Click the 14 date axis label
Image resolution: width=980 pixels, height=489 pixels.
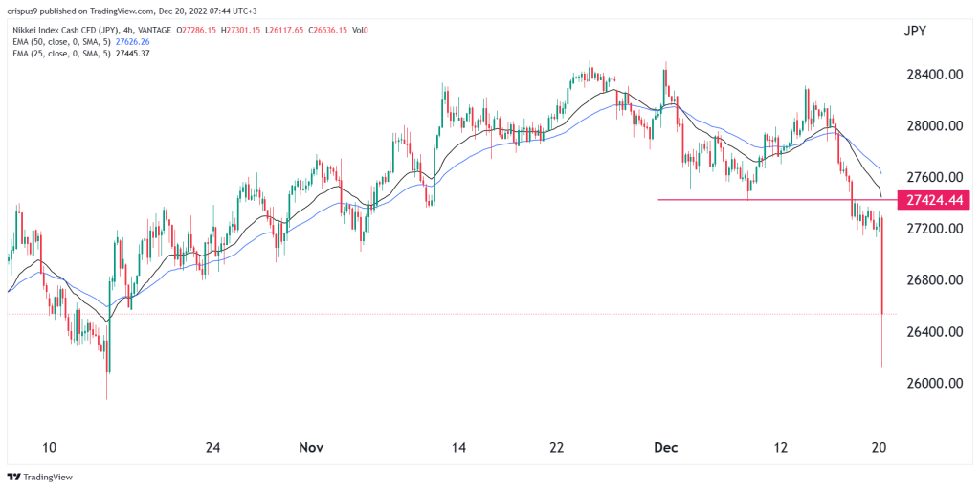click(458, 448)
